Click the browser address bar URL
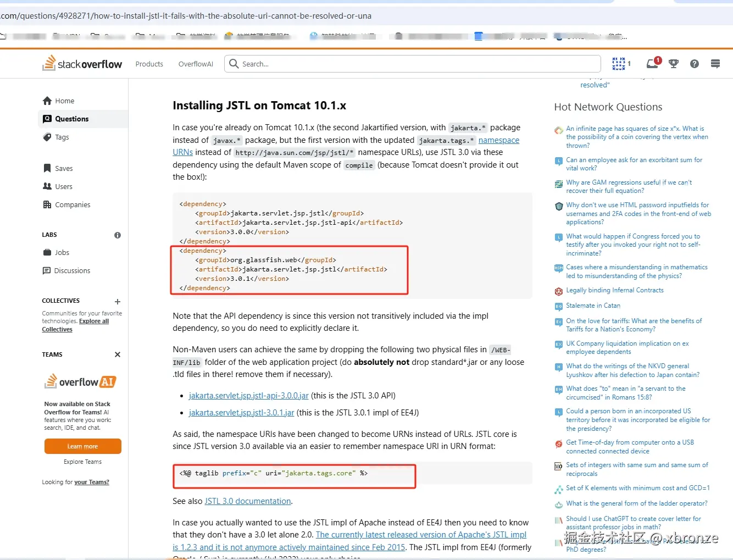Viewport: 733px width, 560px height. tap(186, 15)
